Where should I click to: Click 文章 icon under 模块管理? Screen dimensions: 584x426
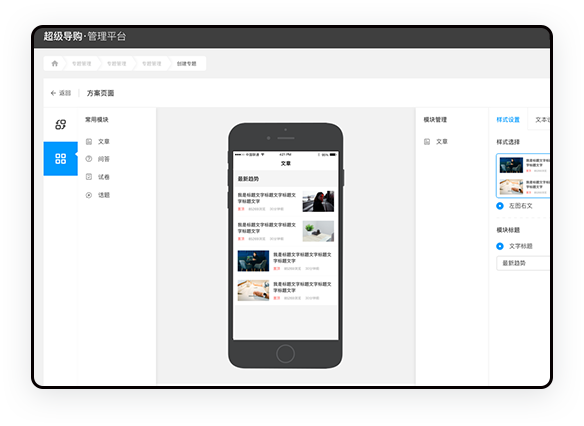427,142
